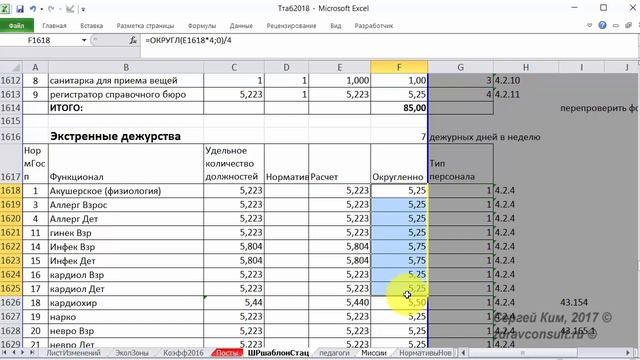Open the Данные ribbon tab
Screen dimensions: 640x360
(241, 26)
